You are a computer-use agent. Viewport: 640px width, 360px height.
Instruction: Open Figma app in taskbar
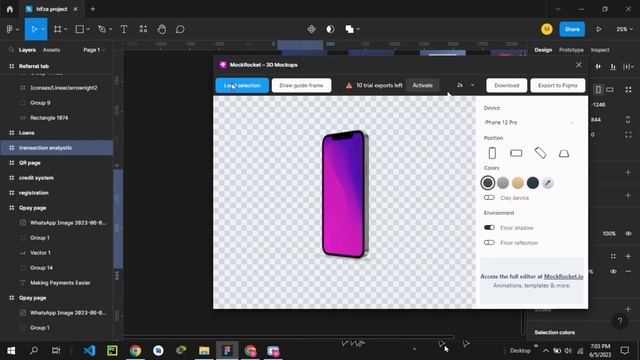coord(227,350)
